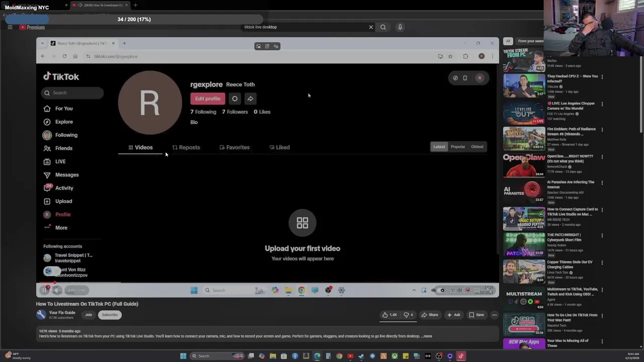Select 'LIVE' in TikTok sidebar
The height and width of the screenshot is (362, 644).
(x=55, y=161)
